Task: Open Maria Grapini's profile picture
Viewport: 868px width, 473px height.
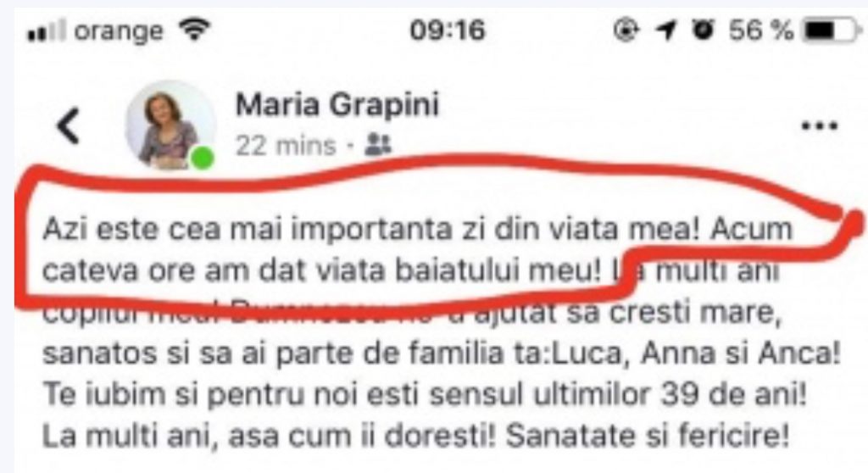Action: tap(170, 125)
